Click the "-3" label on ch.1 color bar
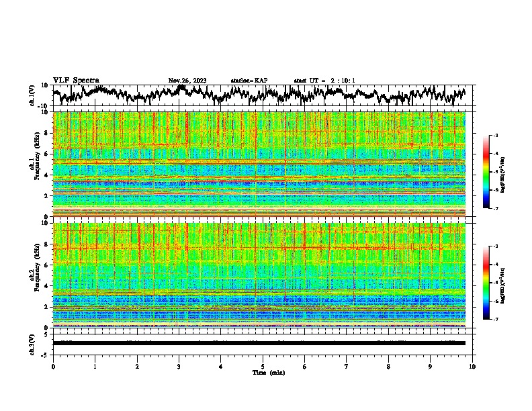Image resolution: width=532 pixels, height=411 pixels. coord(496,136)
